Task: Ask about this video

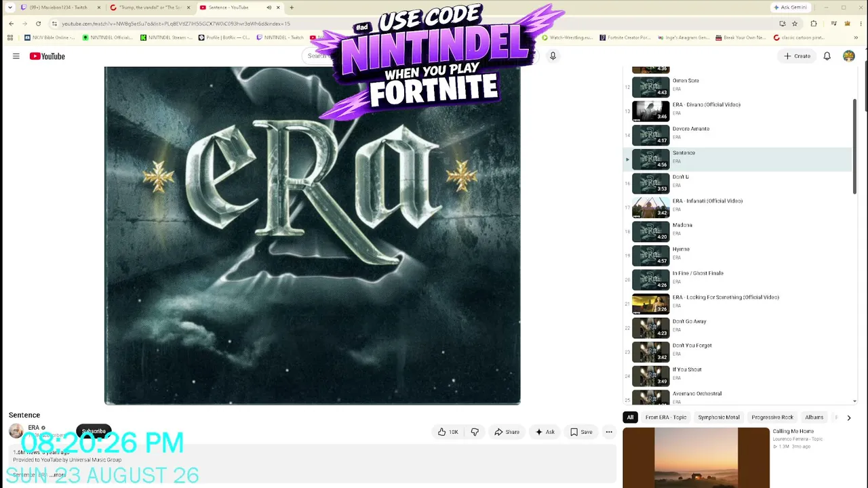Action: [545, 432]
